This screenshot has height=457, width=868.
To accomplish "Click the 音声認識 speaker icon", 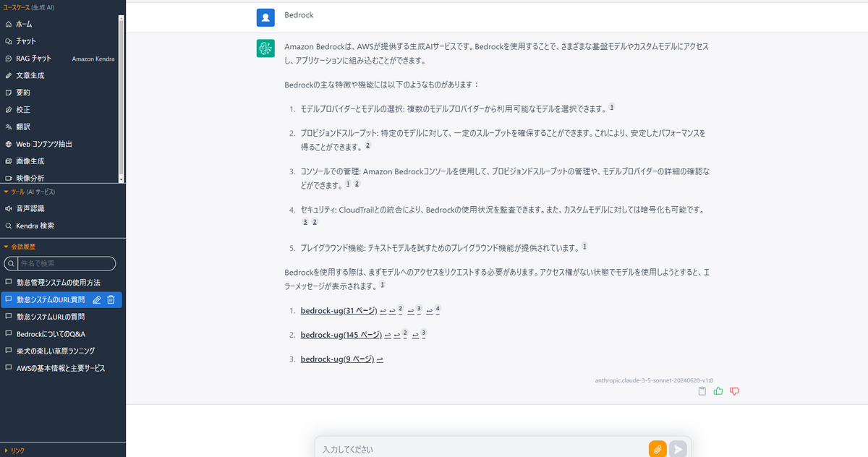I will pyautogui.click(x=9, y=208).
